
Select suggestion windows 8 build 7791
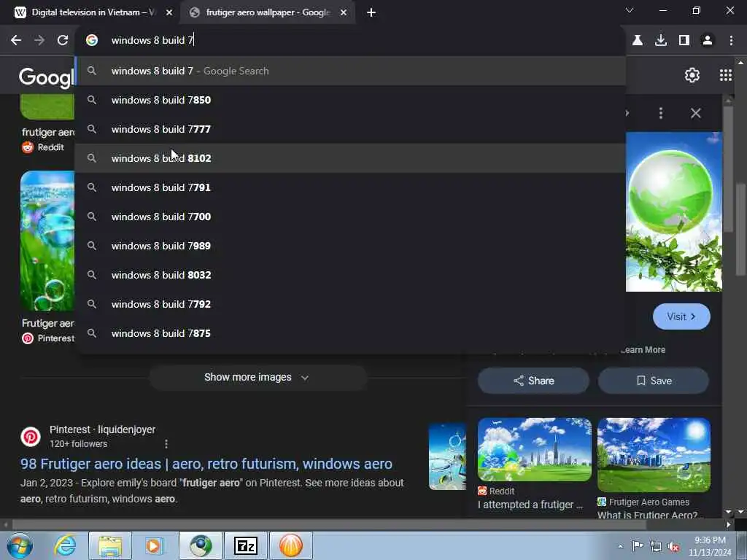coord(350,187)
